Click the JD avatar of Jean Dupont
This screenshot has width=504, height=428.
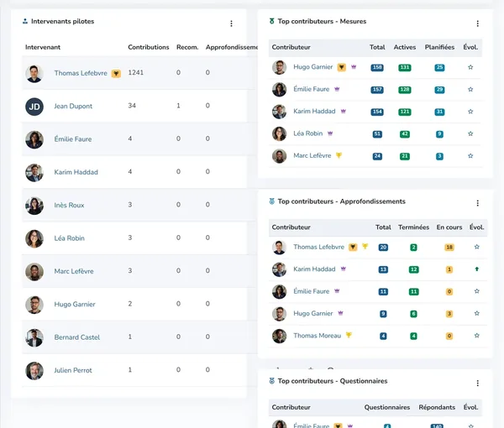pos(34,107)
